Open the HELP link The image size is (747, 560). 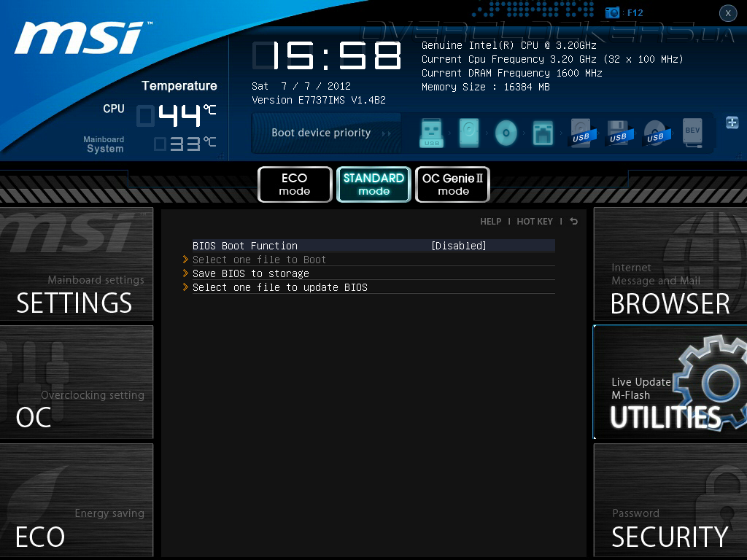click(x=491, y=222)
